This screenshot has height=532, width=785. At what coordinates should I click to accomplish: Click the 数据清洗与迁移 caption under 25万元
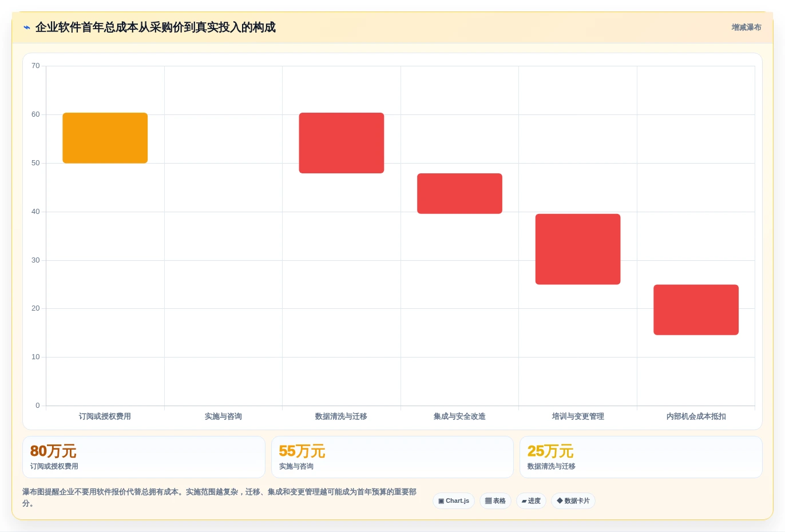pos(552,466)
